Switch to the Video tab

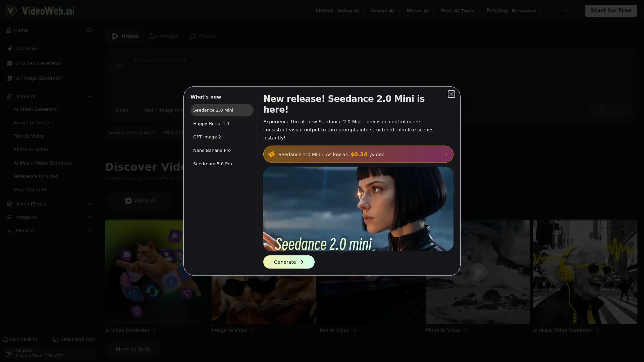[125, 36]
